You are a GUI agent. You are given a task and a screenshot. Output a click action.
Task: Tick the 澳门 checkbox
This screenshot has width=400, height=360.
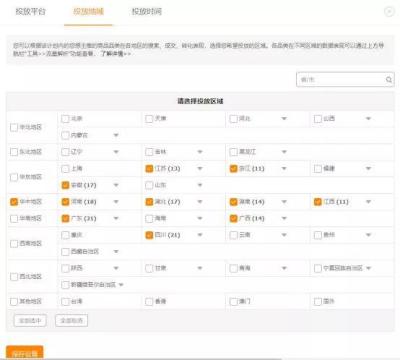(234, 302)
